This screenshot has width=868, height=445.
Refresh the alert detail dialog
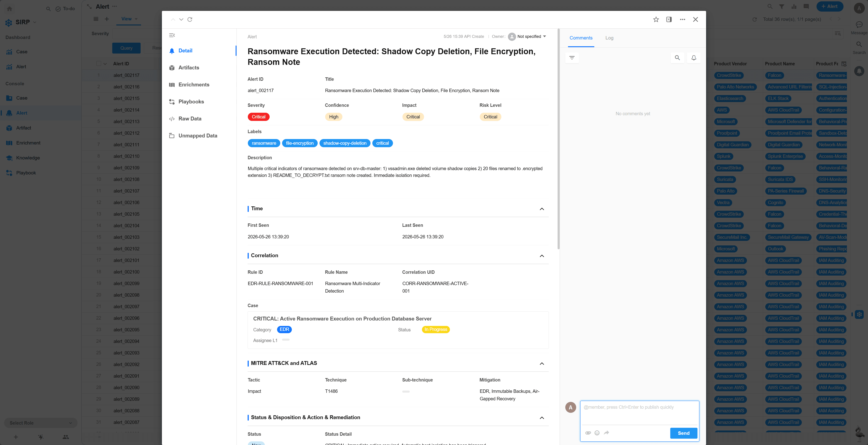[190, 20]
